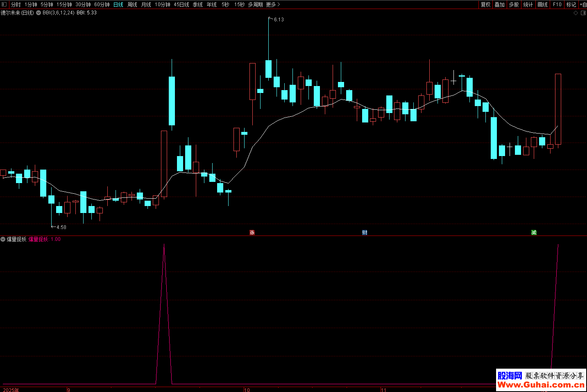This screenshot has height=392, width=587.
Task: Click the green 减 event marker
Action: pos(534,233)
